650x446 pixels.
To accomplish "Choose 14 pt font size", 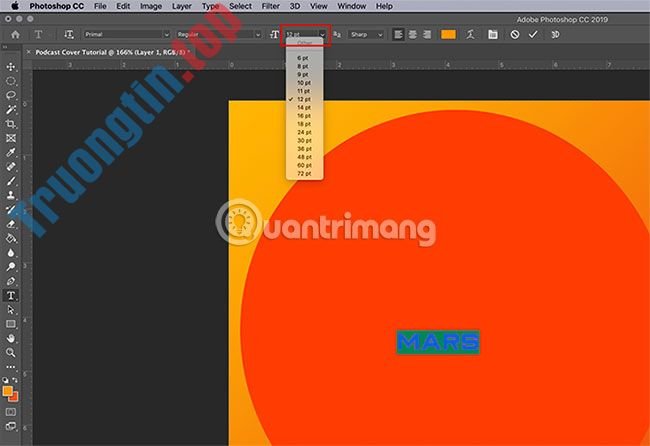I will click(x=305, y=107).
